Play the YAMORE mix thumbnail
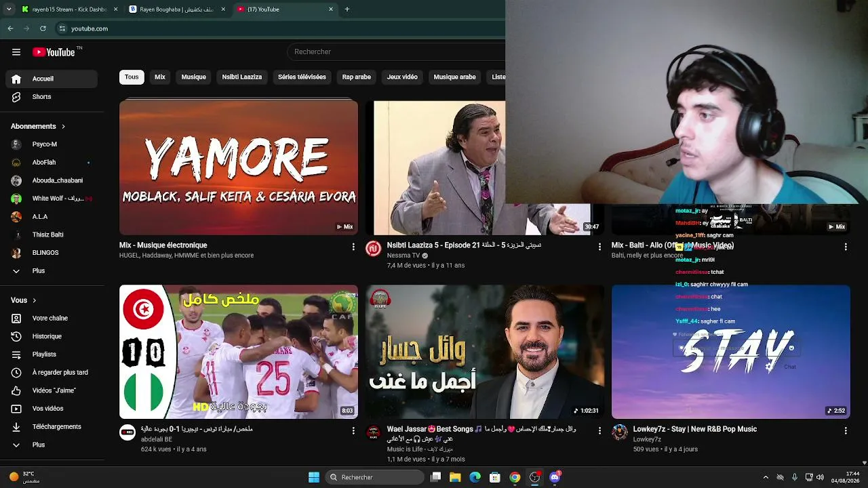The width and height of the screenshot is (868, 488). pyautogui.click(x=239, y=167)
